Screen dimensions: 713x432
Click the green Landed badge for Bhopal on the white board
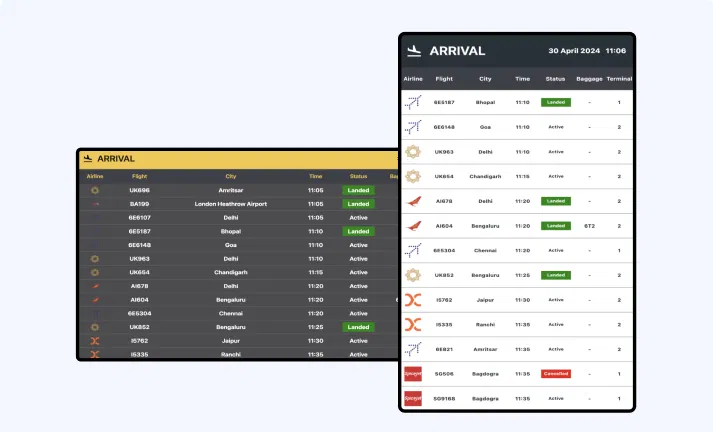point(556,102)
